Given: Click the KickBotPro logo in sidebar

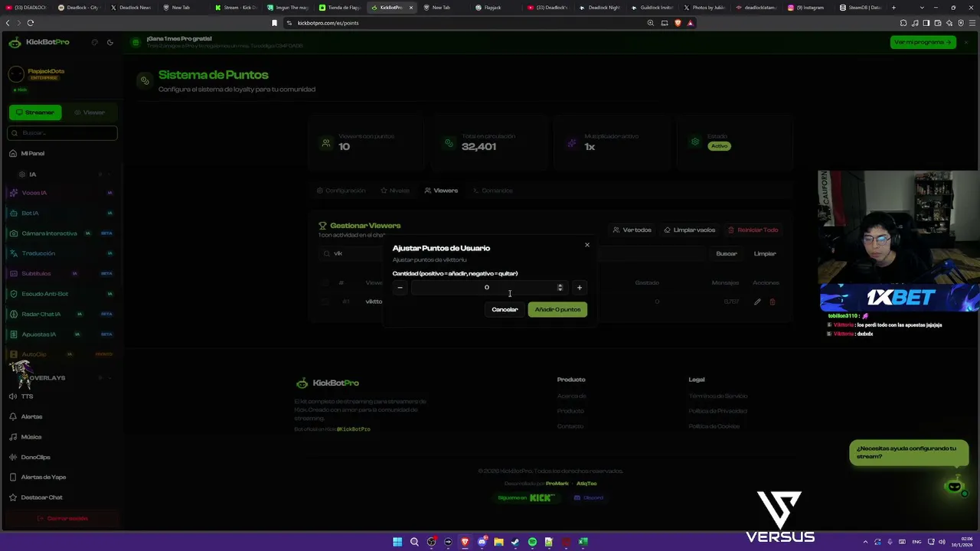Looking at the screenshot, I should [39, 42].
